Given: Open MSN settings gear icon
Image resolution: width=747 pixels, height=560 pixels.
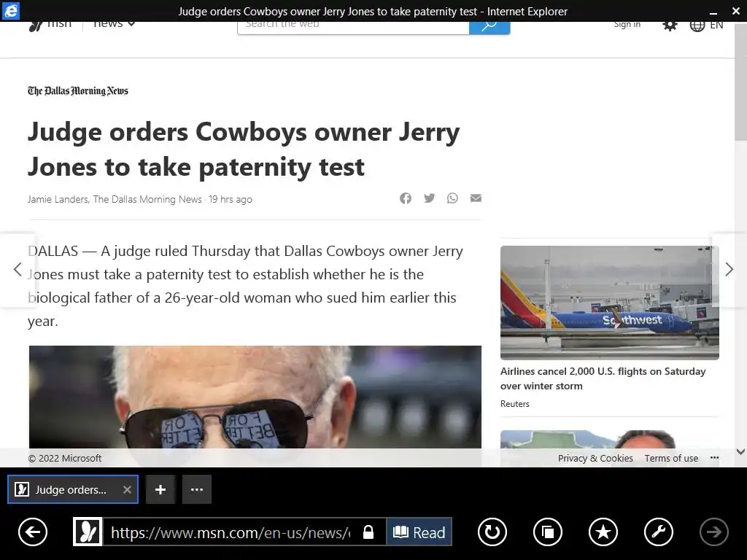Looking at the screenshot, I should (670, 26).
